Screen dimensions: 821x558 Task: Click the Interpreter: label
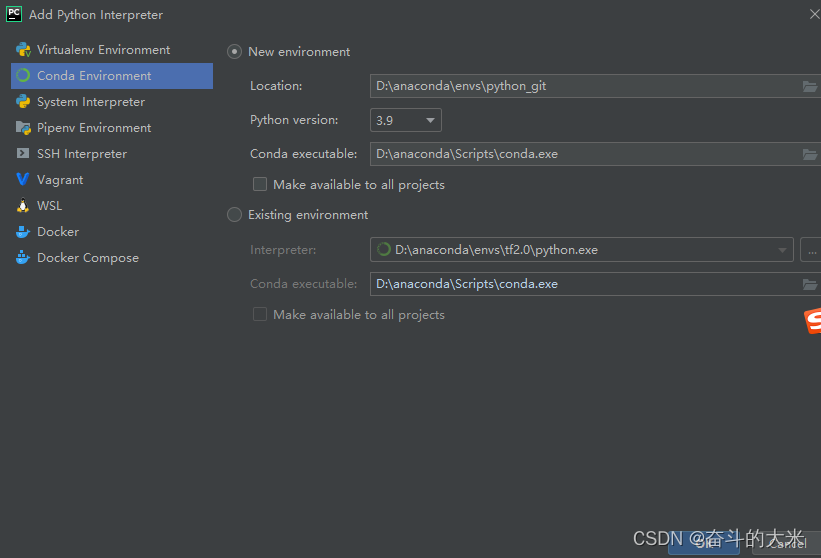283,250
